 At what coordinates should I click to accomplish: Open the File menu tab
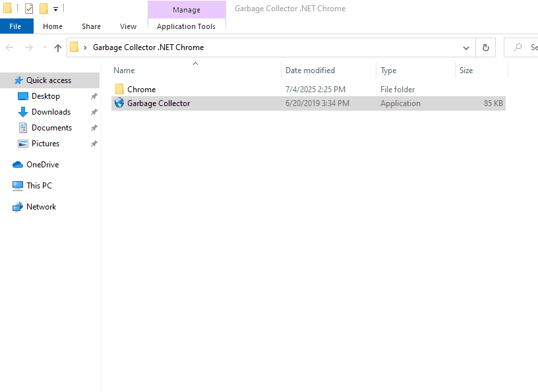pos(16,26)
